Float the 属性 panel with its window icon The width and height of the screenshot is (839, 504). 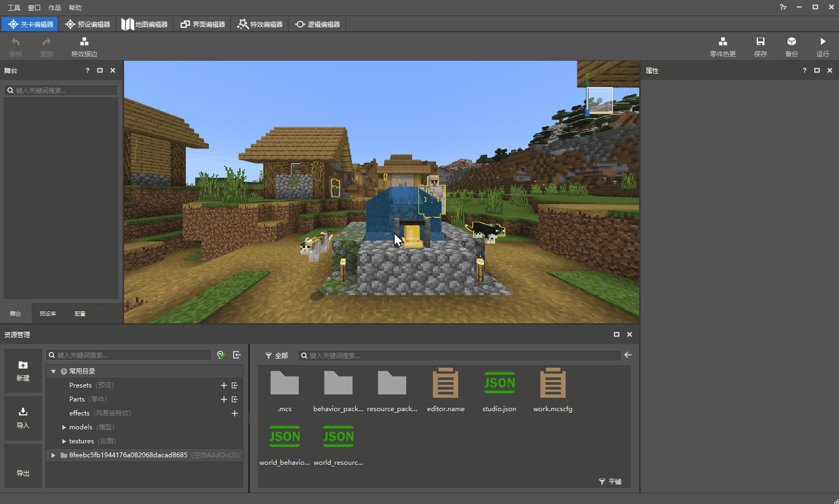[x=817, y=70]
